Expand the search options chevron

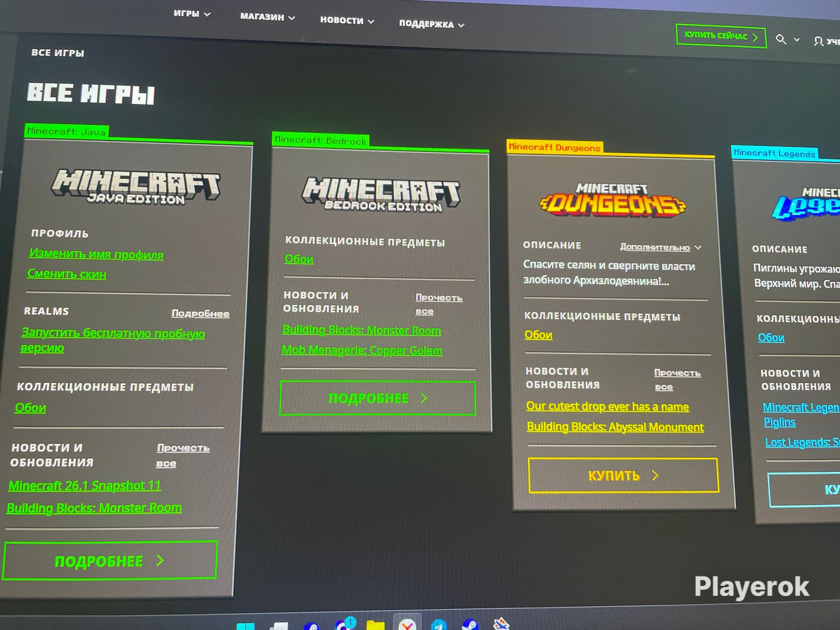coord(797,40)
